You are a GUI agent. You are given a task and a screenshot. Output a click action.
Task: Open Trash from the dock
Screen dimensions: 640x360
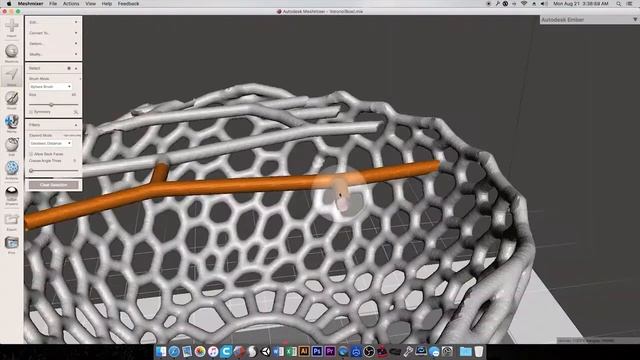(479, 351)
